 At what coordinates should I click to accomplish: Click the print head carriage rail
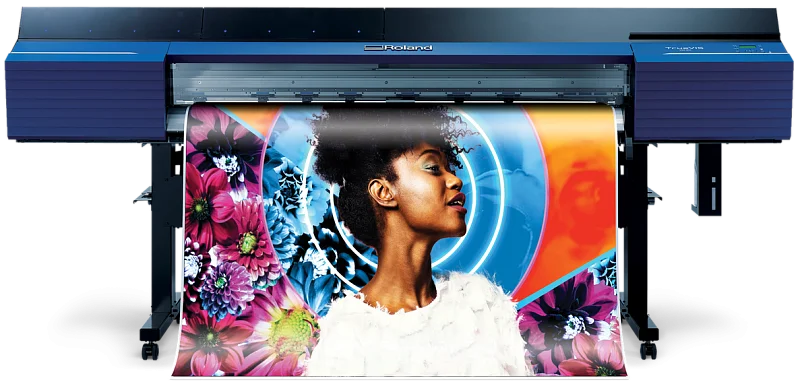point(399,83)
